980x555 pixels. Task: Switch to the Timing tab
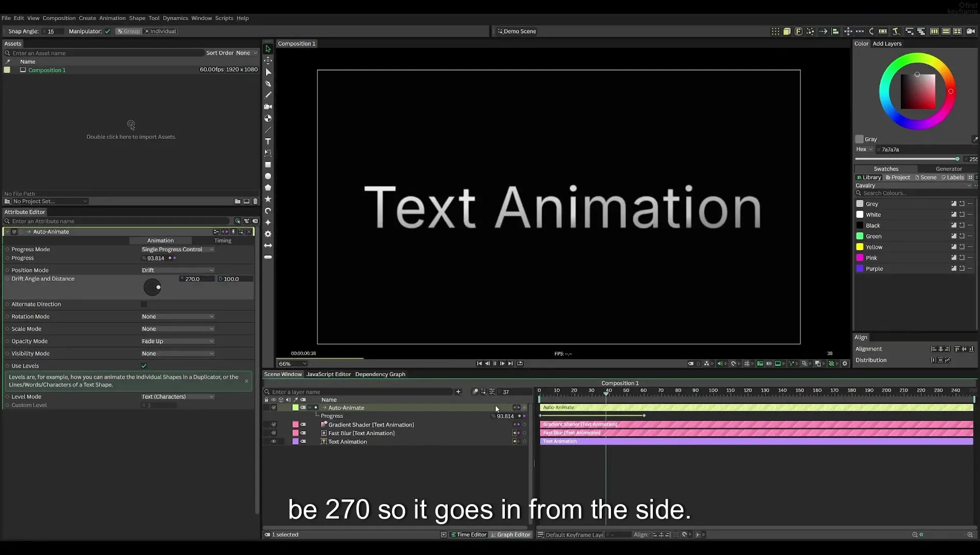pyautogui.click(x=223, y=241)
